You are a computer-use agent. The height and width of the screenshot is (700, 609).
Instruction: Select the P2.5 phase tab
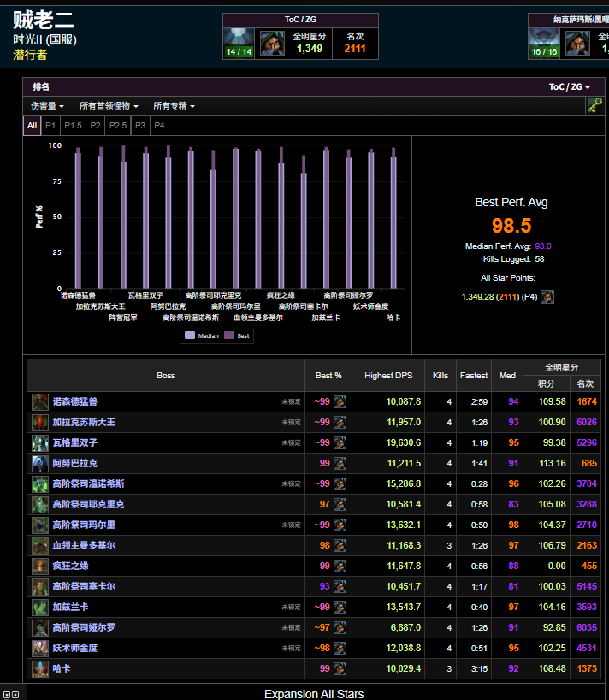point(118,126)
